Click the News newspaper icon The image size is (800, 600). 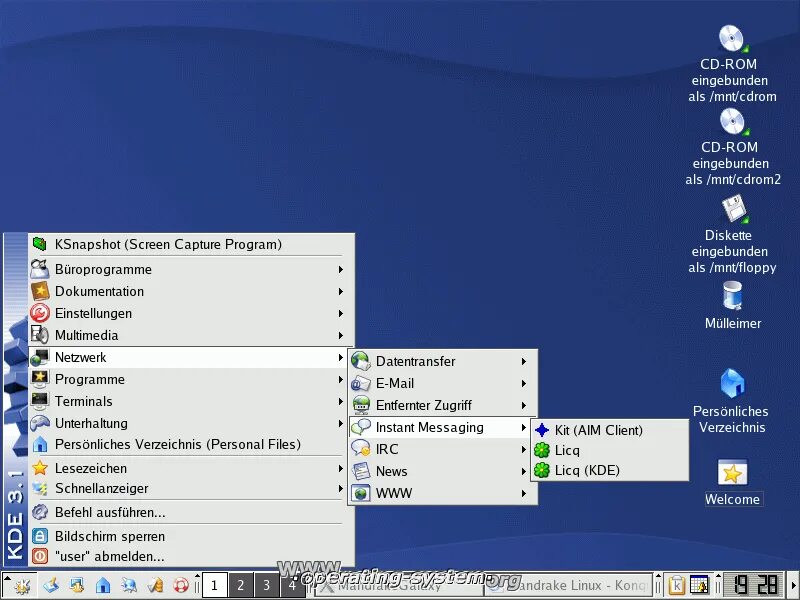[361, 471]
